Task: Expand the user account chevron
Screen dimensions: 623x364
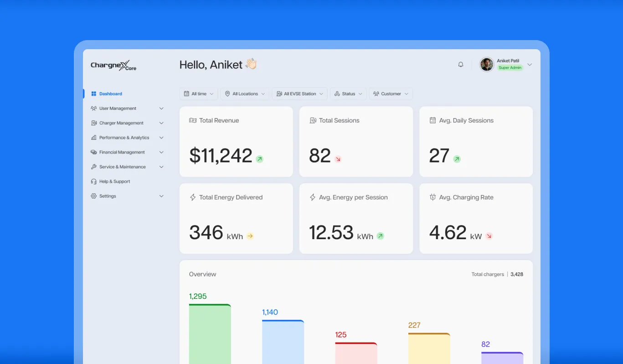Action: [530, 65]
